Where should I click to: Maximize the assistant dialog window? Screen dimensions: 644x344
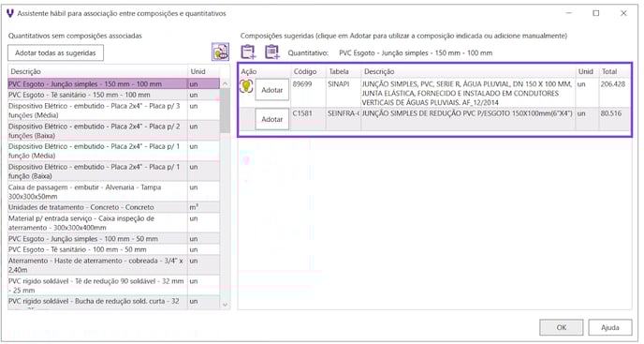[596, 13]
